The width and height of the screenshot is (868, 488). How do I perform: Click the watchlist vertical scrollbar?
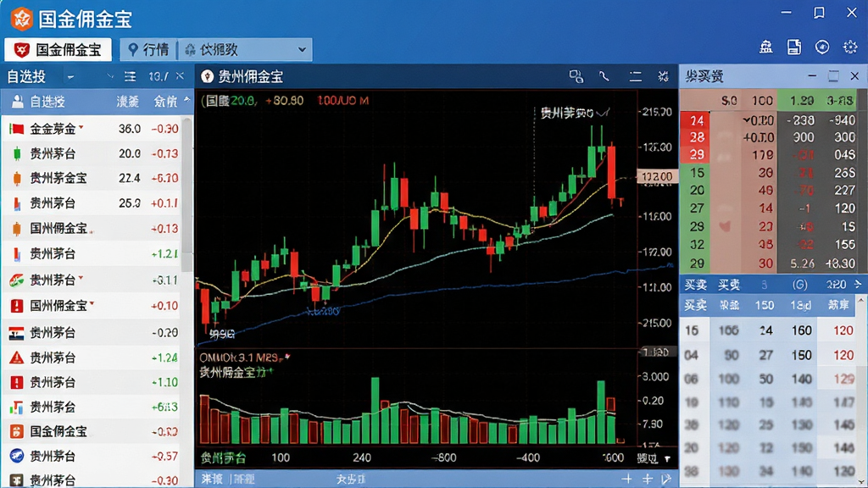(187, 194)
